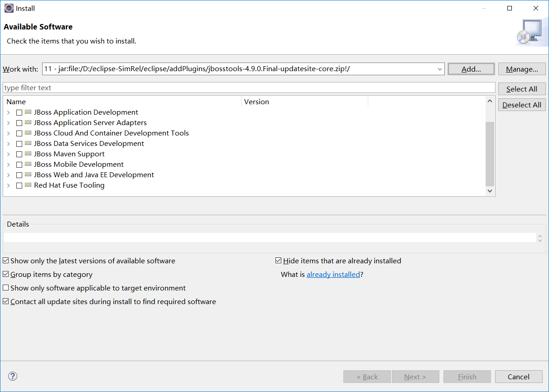Select the JBoss Mobile Development row text
This screenshot has width=549, height=392.
pyautogui.click(x=79, y=165)
